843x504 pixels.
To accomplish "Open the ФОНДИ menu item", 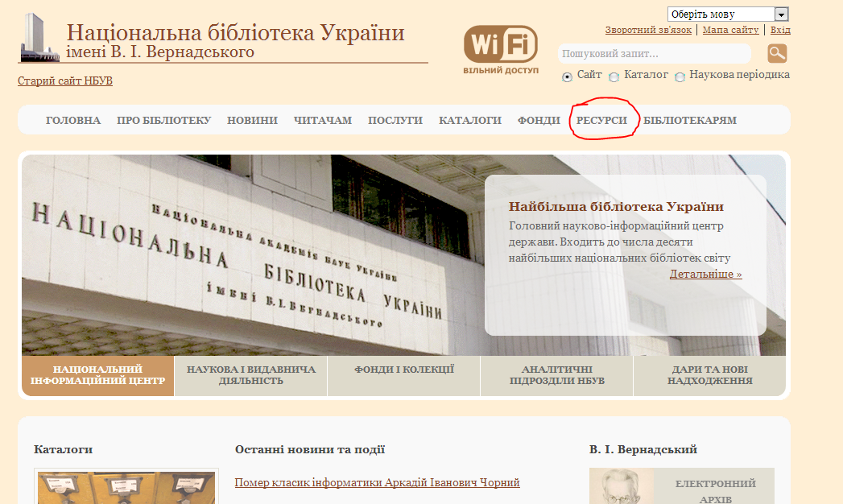I will point(539,120).
